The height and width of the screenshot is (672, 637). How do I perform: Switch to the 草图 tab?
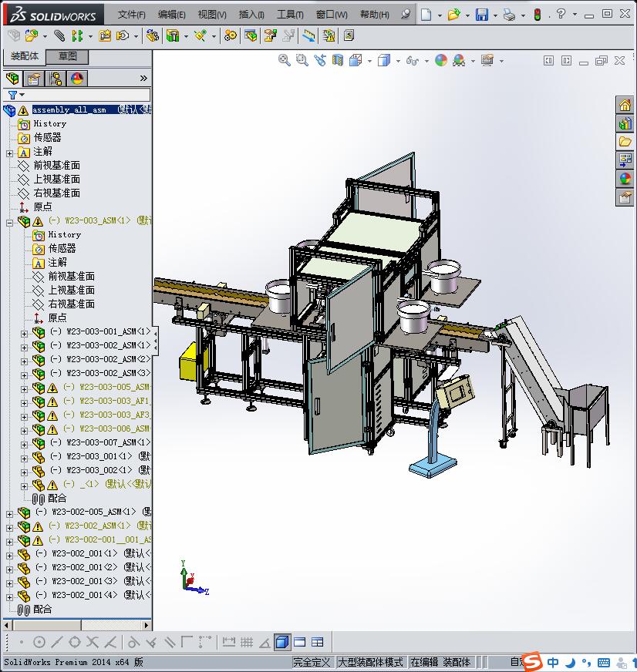point(67,56)
